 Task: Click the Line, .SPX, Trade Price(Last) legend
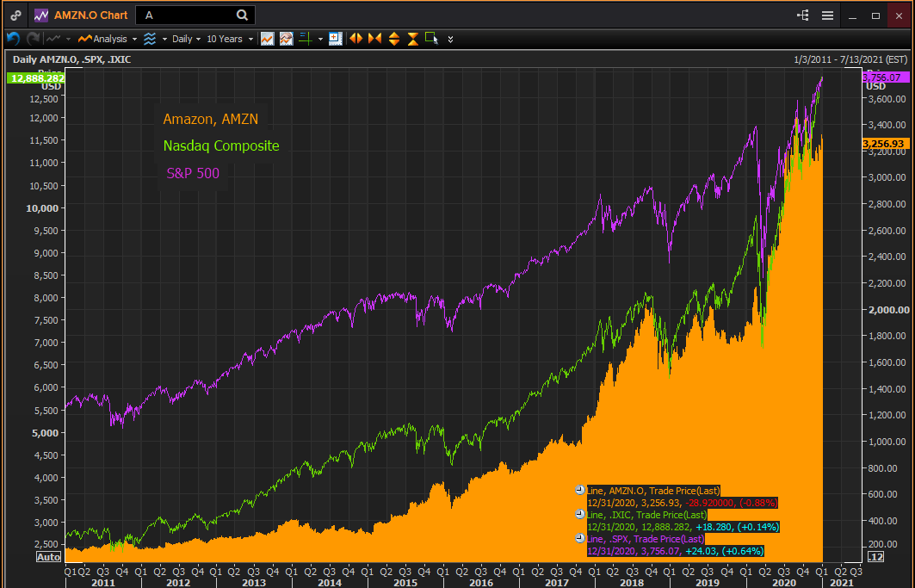coord(646,539)
